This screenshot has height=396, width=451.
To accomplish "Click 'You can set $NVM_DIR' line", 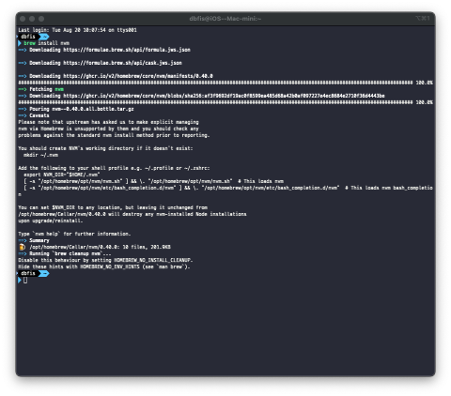I will click(x=113, y=207).
